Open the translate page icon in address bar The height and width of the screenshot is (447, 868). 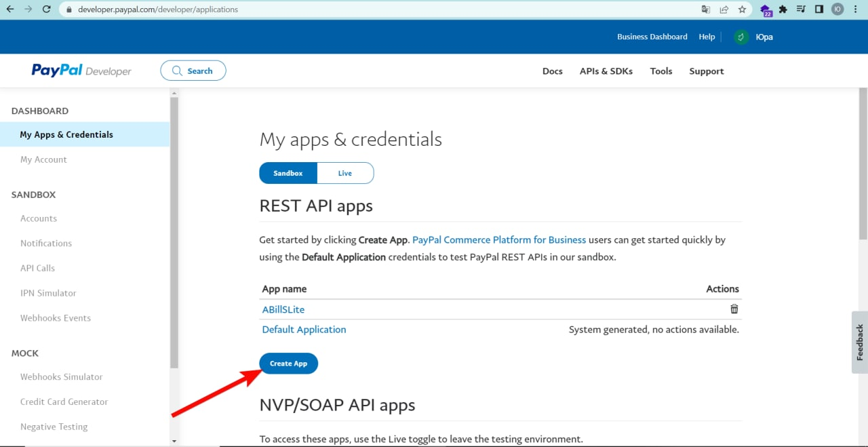coord(706,9)
